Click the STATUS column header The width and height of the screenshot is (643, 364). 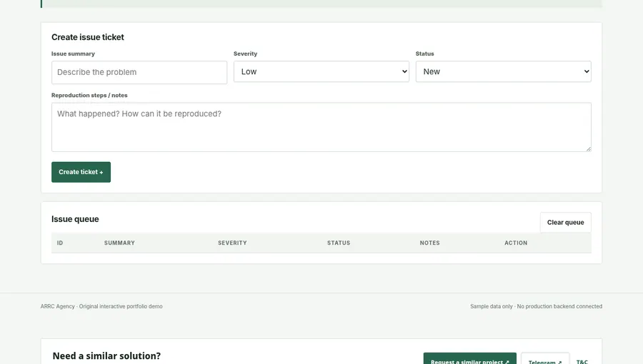point(339,243)
